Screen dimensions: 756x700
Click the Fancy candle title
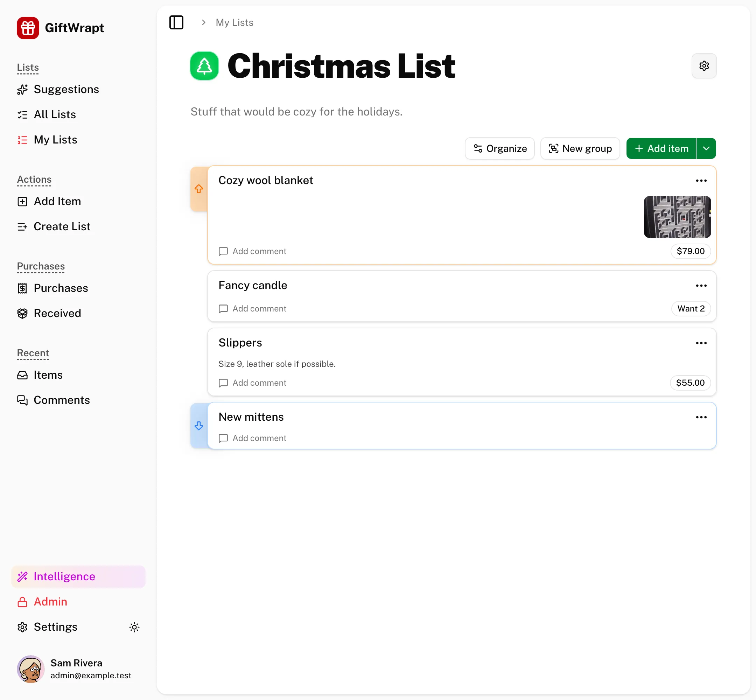[253, 285]
